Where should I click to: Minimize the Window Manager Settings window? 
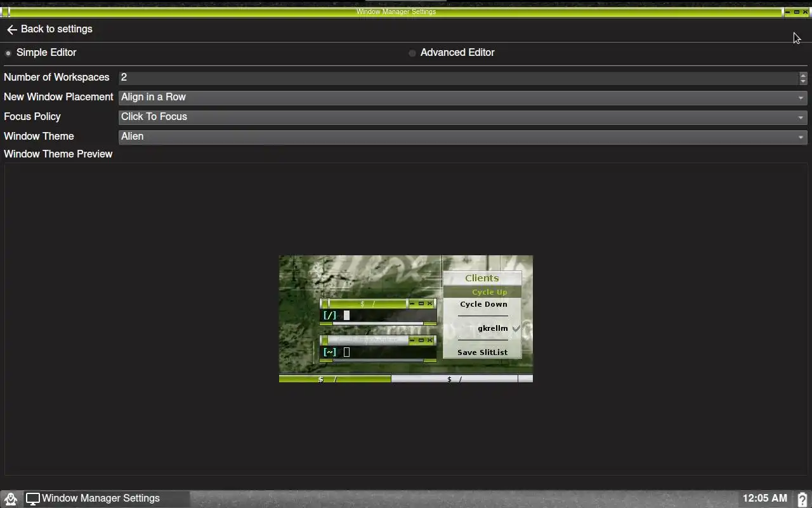pos(788,12)
